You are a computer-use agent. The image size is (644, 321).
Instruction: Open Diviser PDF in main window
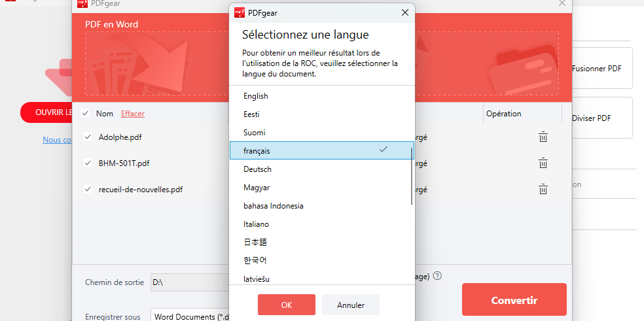coord(601,118)
